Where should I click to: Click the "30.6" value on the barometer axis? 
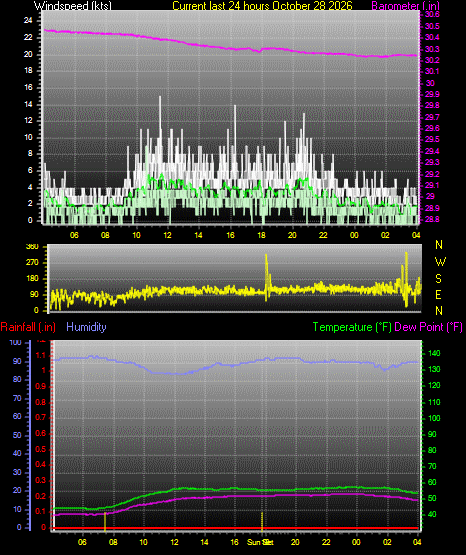coord(432,15)
